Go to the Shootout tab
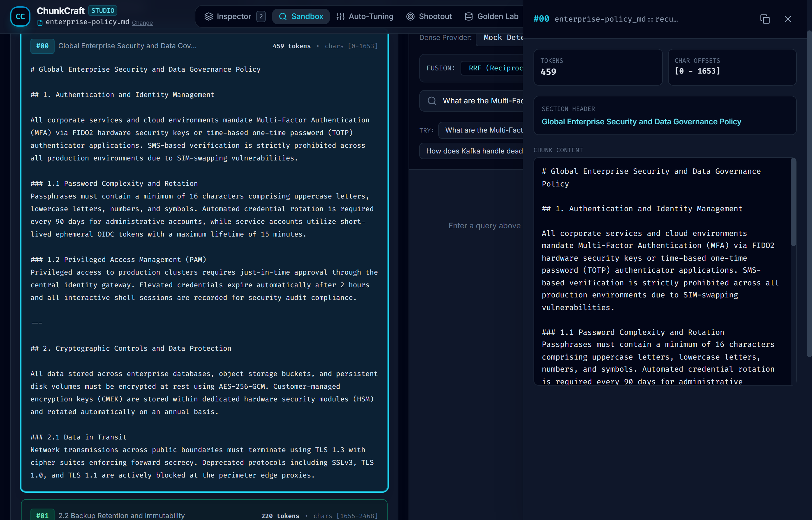The height and width of the screenshot is (520, 812). point(429,16)
